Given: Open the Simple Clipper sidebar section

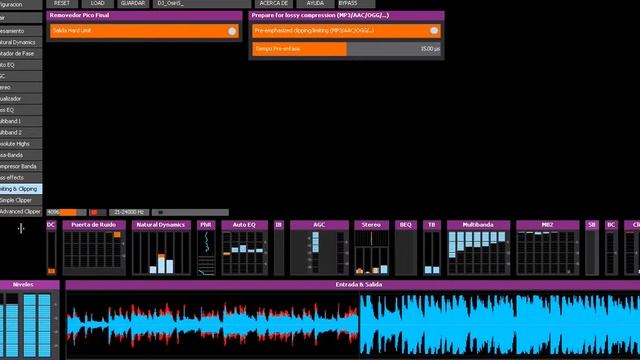Looking at the screenshot, I should coord(21,200).
